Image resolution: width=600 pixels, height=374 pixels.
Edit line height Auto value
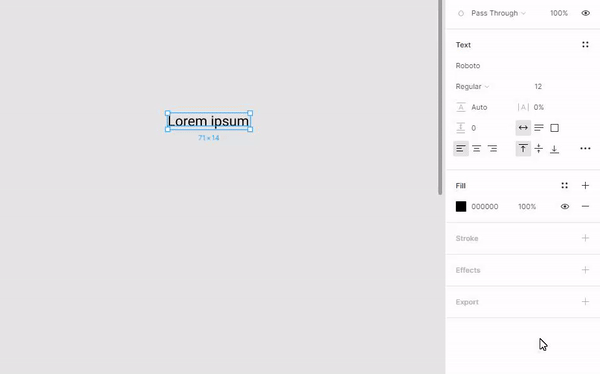[x=479, y=108]
